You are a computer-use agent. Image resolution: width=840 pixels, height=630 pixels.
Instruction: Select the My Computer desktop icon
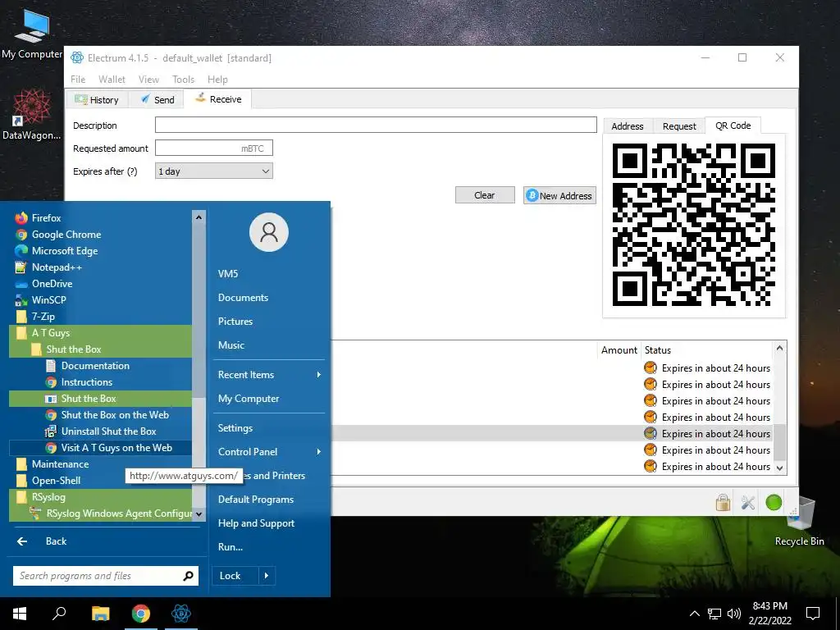[32, 34]
